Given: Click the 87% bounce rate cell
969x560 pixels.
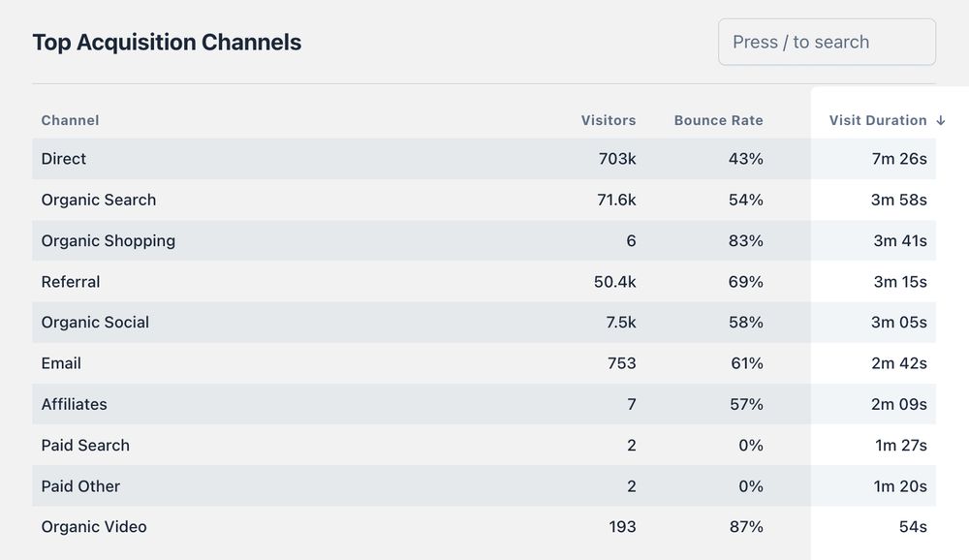Looking at the screenshot, I should (x=745, y=527).
